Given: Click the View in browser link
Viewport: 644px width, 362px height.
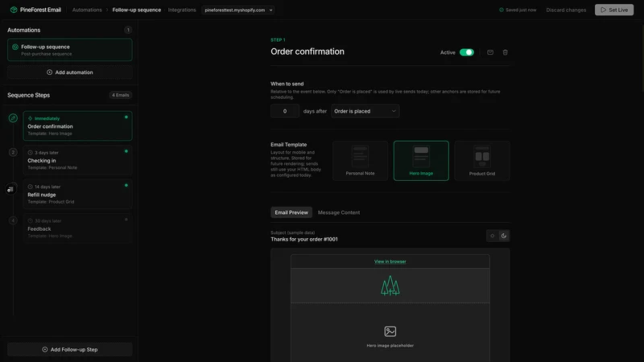Looking at the screenshot, I should point(390,261).
